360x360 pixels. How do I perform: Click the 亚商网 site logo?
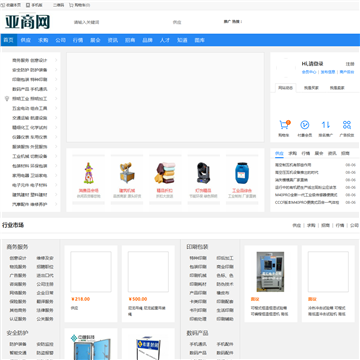point(27,22)
